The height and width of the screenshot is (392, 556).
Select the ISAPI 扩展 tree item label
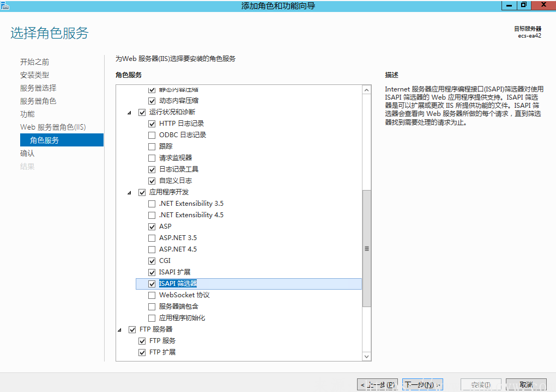click(174, 272)
